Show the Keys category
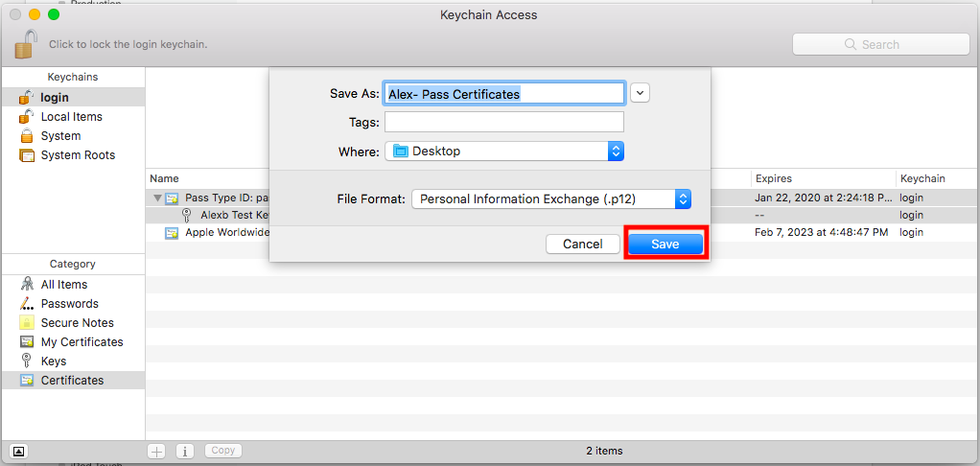The height and width of the screenshot is (466, 980). (x=74, y=361)
